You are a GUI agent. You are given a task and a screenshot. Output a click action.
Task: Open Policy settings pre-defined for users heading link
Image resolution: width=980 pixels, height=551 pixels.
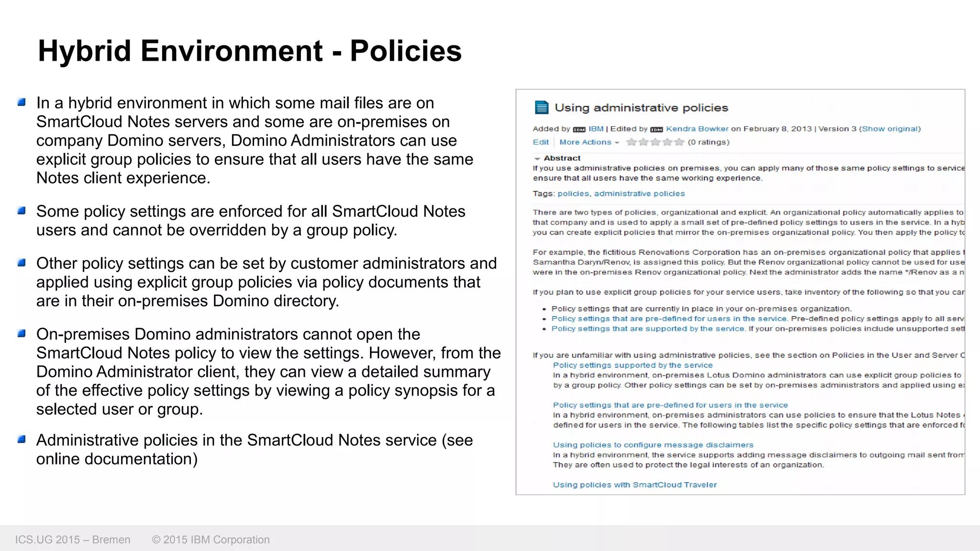click(670, 405)
